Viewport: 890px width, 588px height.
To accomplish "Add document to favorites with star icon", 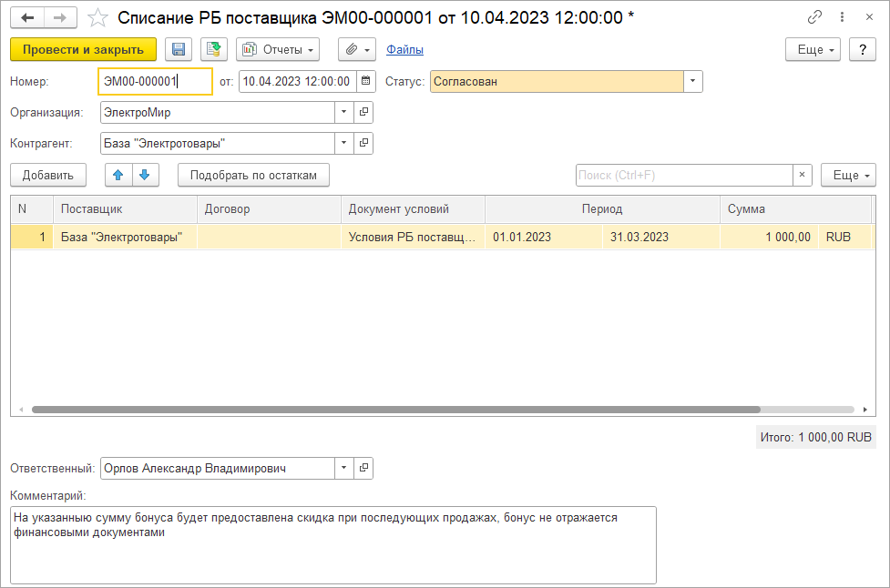I will [97, 17].
